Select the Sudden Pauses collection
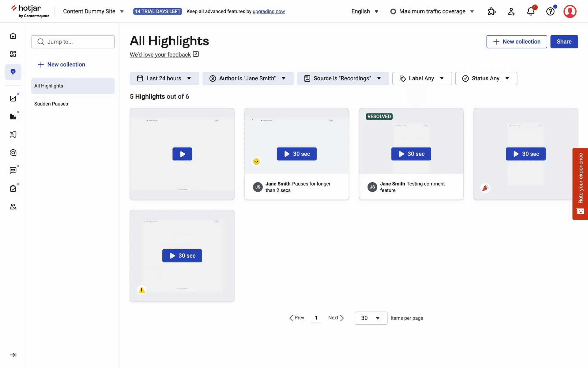 pyautogui.click(x=51, y=104)
